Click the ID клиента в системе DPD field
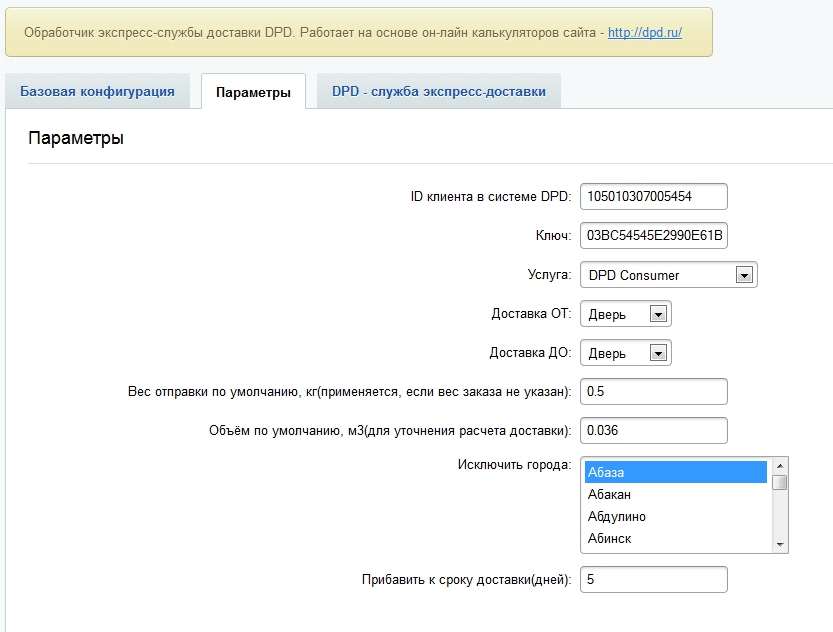The height and width of the screenshot is (632, 833). 653,196
